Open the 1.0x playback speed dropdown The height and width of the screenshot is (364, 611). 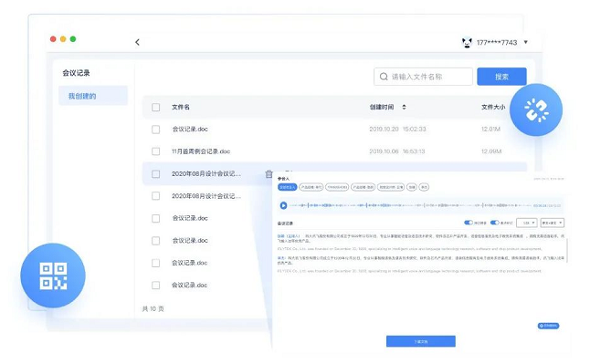(527, 223)
